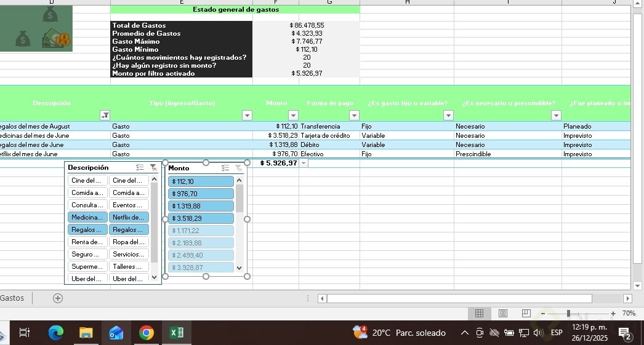Toggle Medicina... item in Descripción slicer
This screenshot has height=345, width=644.
87,217
